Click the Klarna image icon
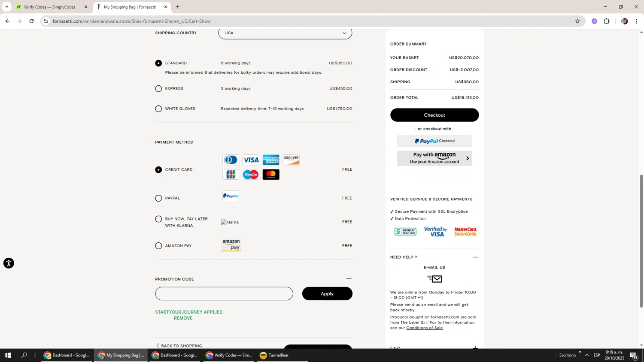The width and height of the screenshot is (644, 362). point(230,222)
